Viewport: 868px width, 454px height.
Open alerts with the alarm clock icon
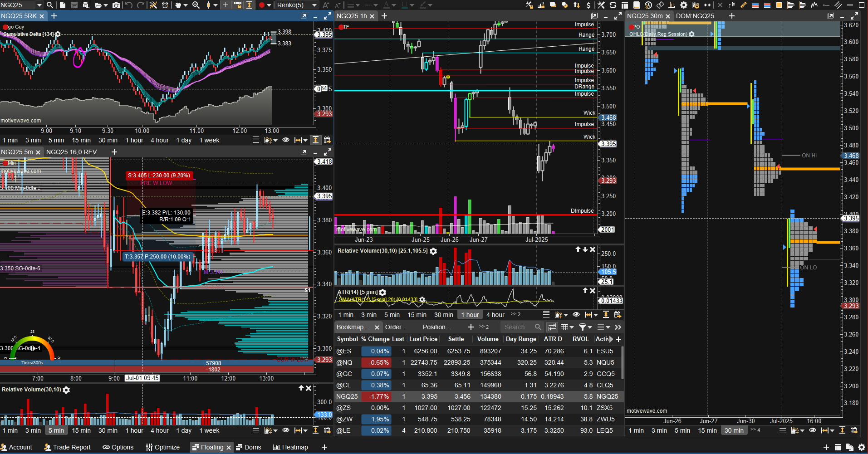click(165, 5)
